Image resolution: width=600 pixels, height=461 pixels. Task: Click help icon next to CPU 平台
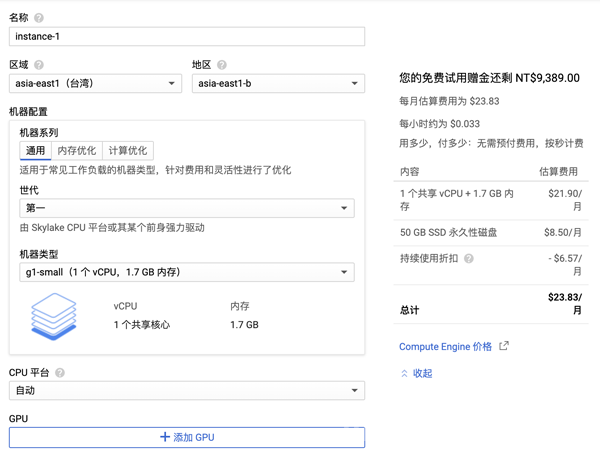[x=60, y=373]
